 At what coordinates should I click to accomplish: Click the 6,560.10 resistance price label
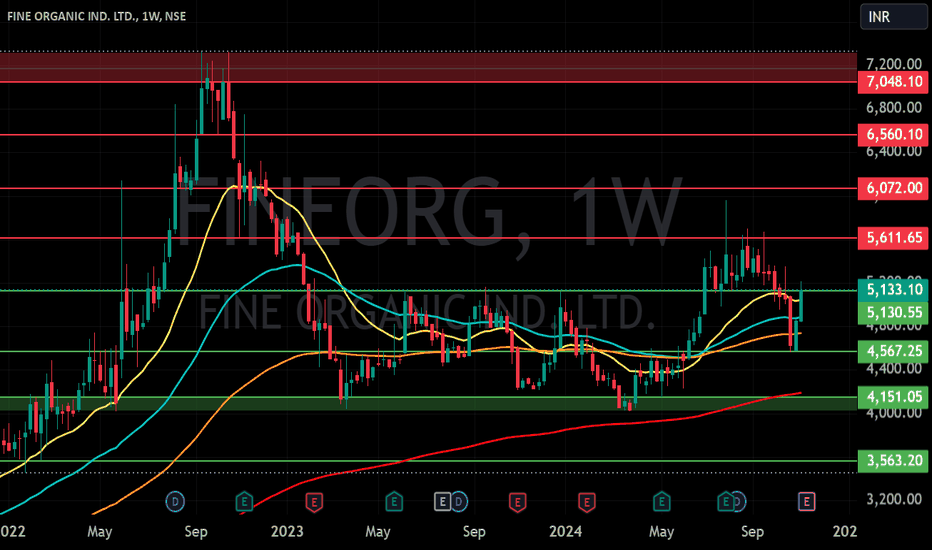click(893, 134)
